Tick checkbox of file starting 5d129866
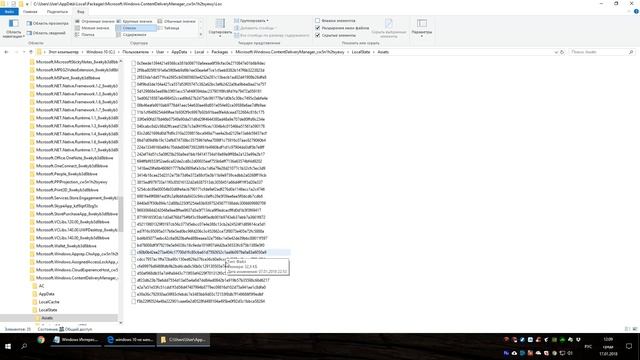This screenshot has width=640, height=360. coord(133,91)
